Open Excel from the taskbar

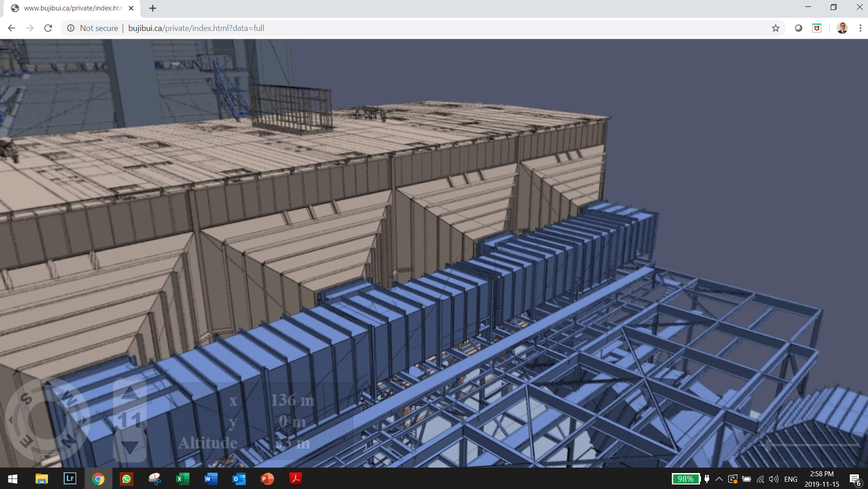coord(183,479)
